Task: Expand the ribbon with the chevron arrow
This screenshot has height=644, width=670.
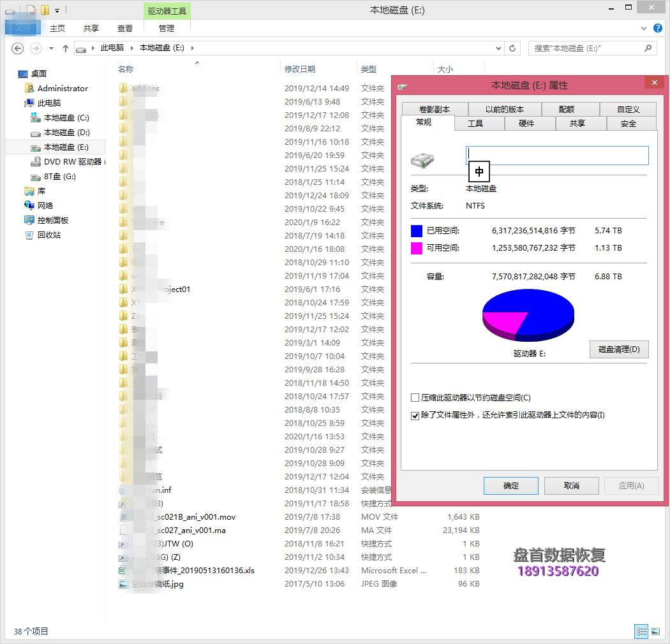Action: pyautogui.click(x=644, y=29)
